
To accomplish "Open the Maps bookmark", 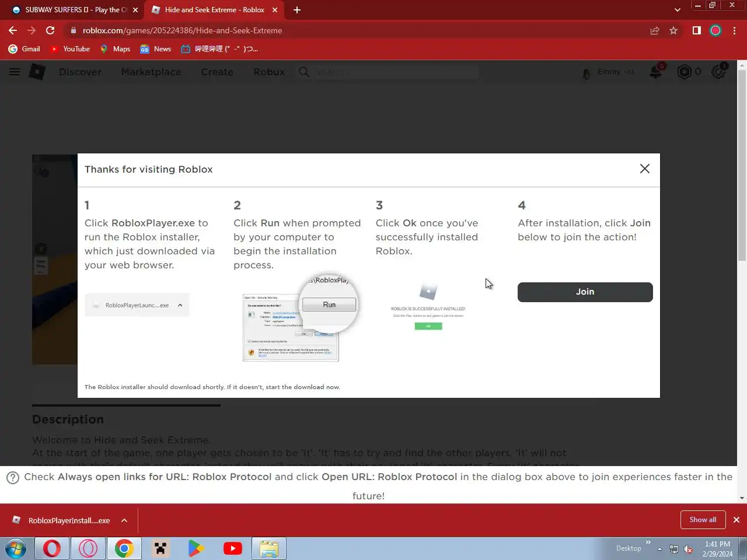I will pos(115,49).
